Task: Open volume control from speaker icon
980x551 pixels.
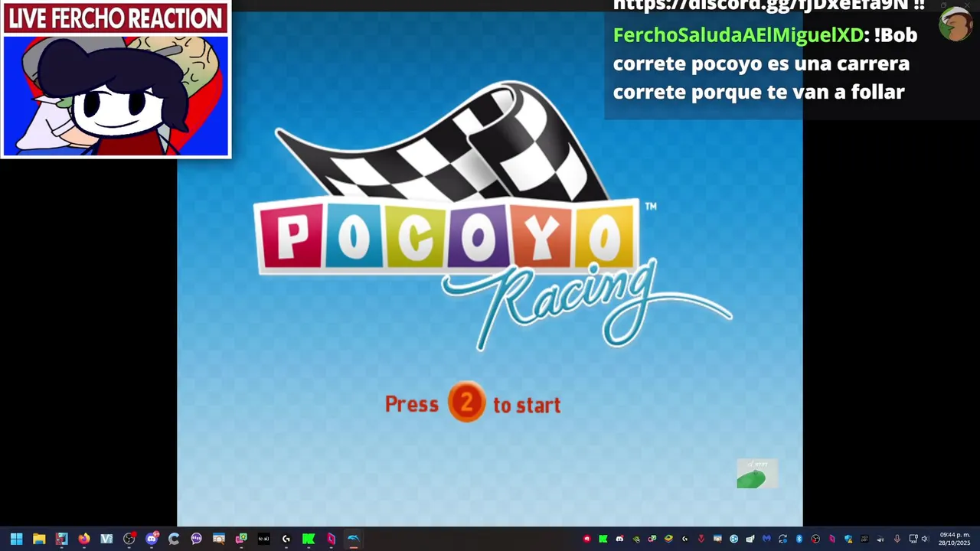Action: 925,539
